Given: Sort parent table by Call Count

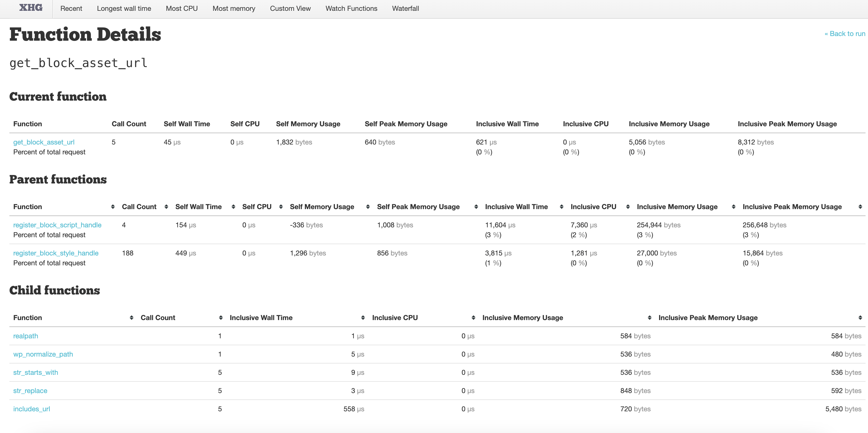Looking at the screenshot, I should (x=139, y=207).
